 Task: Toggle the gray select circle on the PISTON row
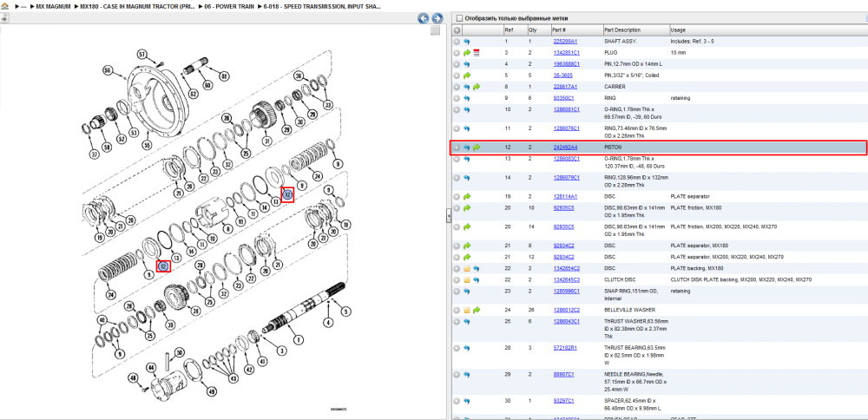(457, 148)
